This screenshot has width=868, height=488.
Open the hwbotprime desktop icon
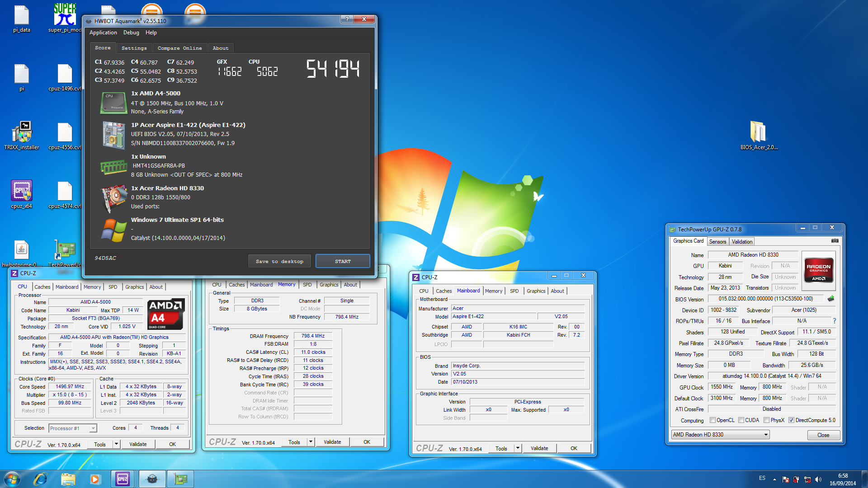(21, 253)
